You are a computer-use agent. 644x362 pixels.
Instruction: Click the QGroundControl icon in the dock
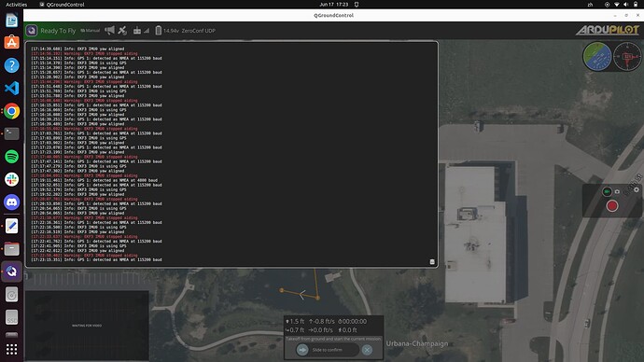[x=11, y=271]
